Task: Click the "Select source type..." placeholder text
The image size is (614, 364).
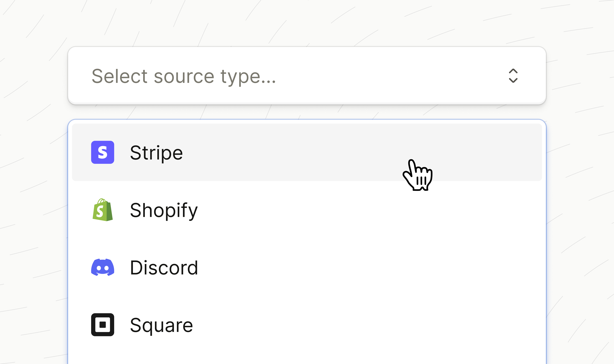Action: coord(183,76)
